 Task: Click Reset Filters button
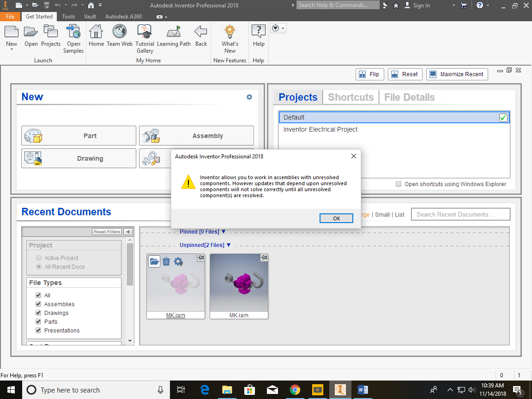tap(107, 232)
